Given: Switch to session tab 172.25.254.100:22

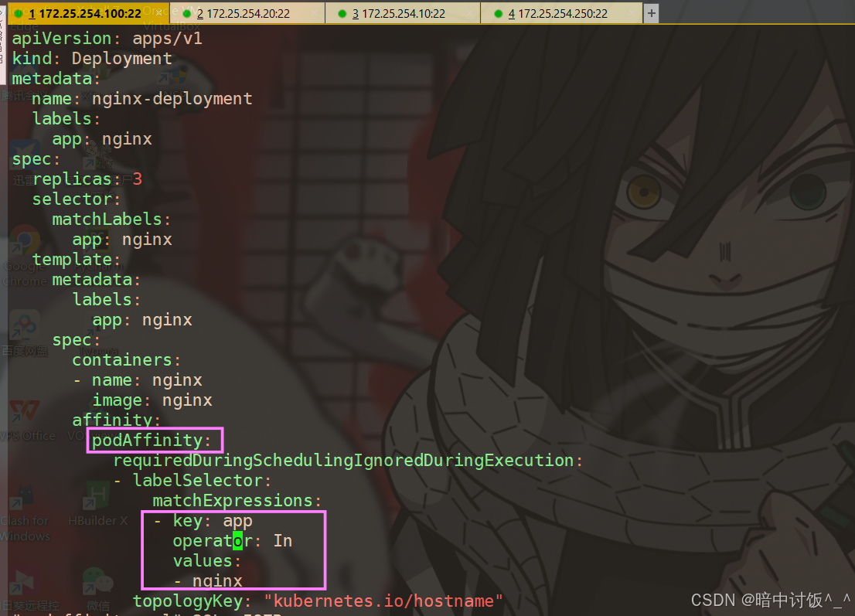Looking at the screenshot, I should point(90,14).
